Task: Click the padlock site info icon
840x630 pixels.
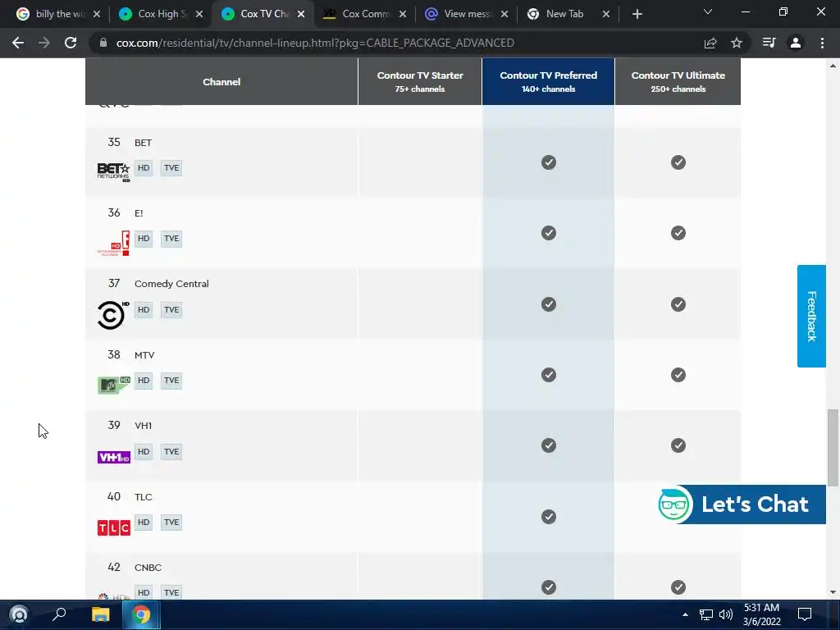Action: click(x=103, y=43)
